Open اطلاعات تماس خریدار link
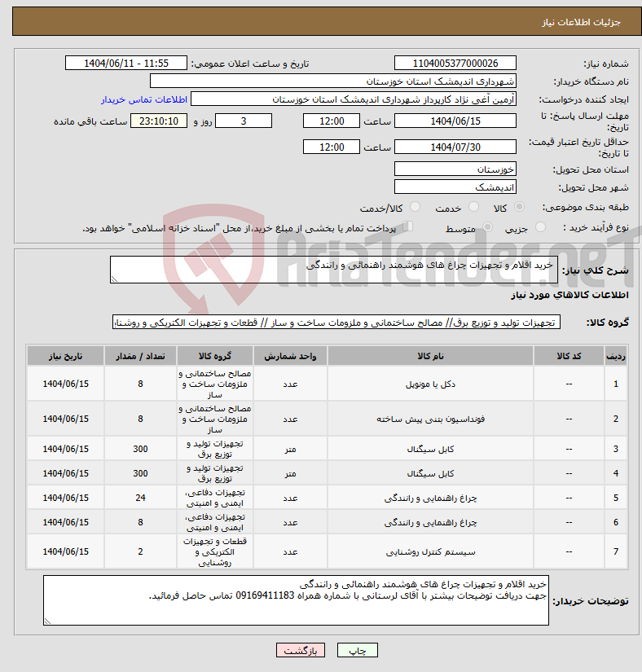 (144, 99)
